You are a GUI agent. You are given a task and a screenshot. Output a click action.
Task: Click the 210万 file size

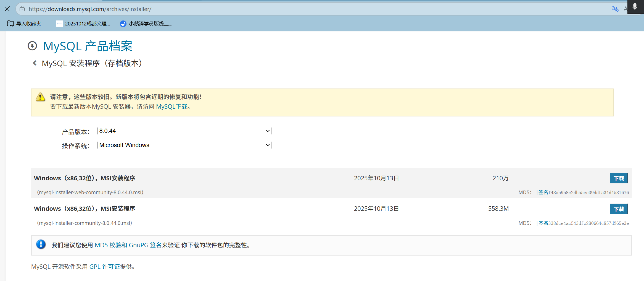tap(500, 178)
